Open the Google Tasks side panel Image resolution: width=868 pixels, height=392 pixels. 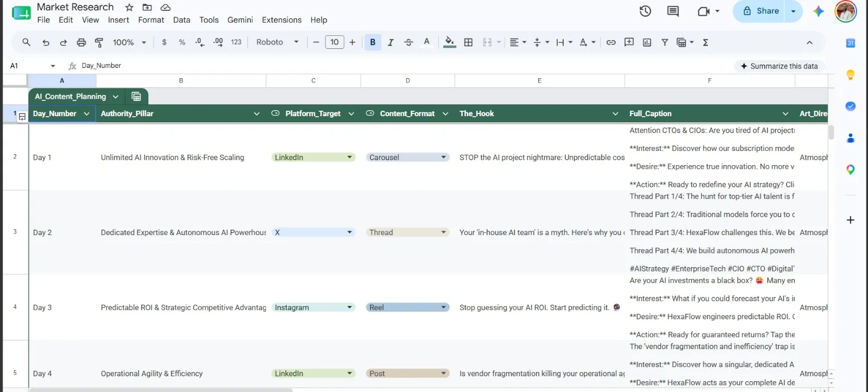pyautogui.click(x=851, y=106)
